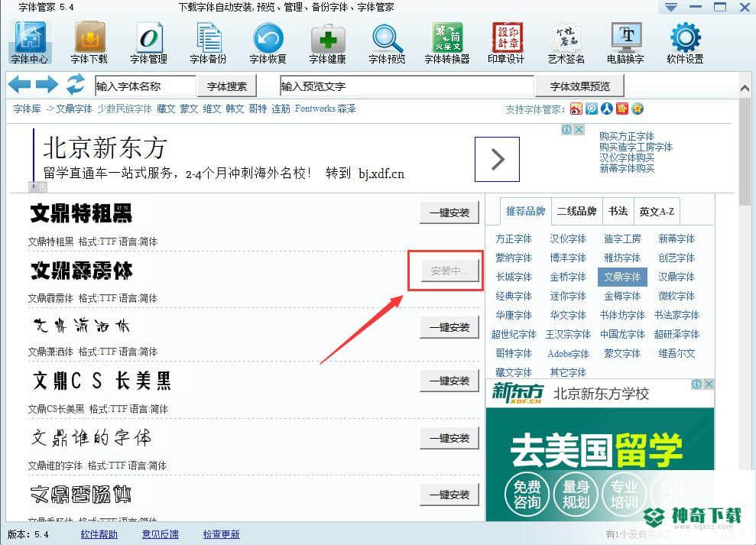The width and height of the screenshot is (756, 545).
Task: Focus the 输入字体名称 search field
Action: (145, 86)
